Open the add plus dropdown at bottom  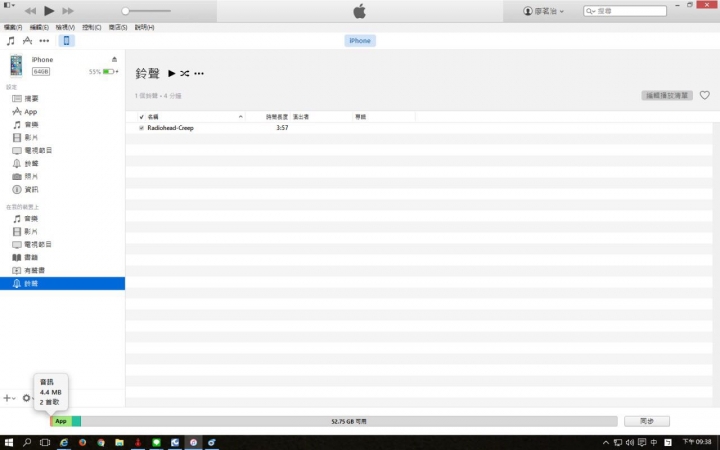pyautogui.click(x=9, y=398)
